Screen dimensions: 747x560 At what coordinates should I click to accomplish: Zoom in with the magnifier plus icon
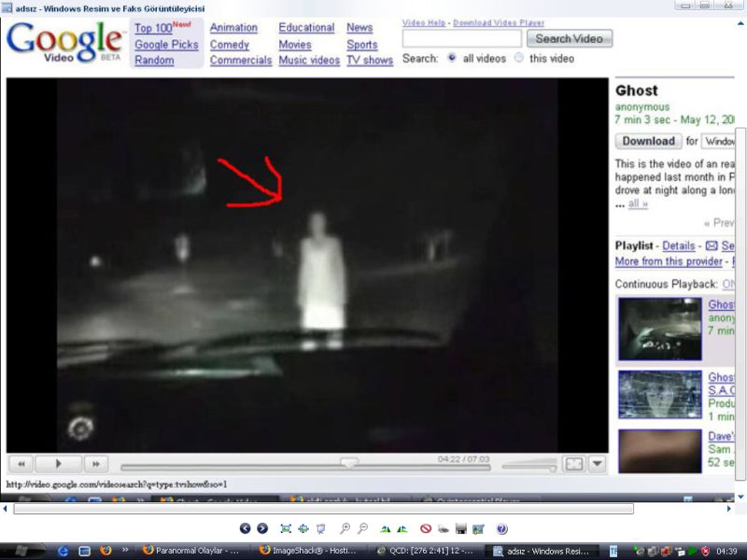click(x=345, y=528)
